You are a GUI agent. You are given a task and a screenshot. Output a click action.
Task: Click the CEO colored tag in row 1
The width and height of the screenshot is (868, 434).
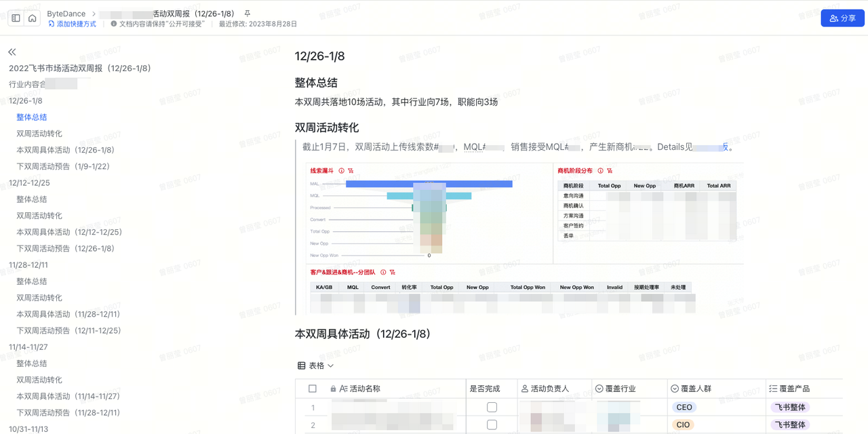pos(684,408)
